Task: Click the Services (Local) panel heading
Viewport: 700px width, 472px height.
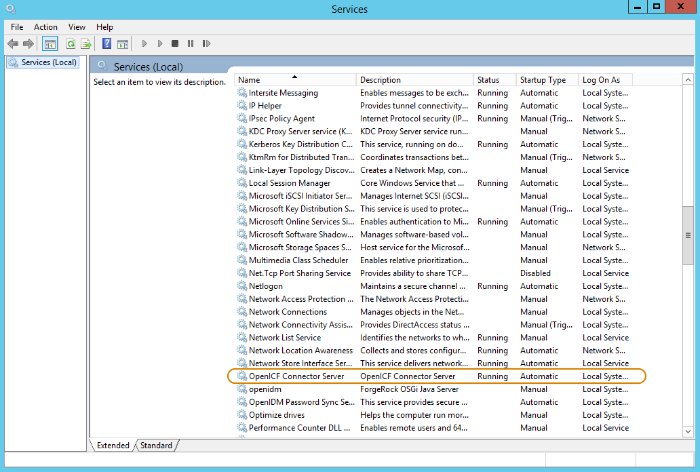Action: pyautogui.click(x=148, y=67)
